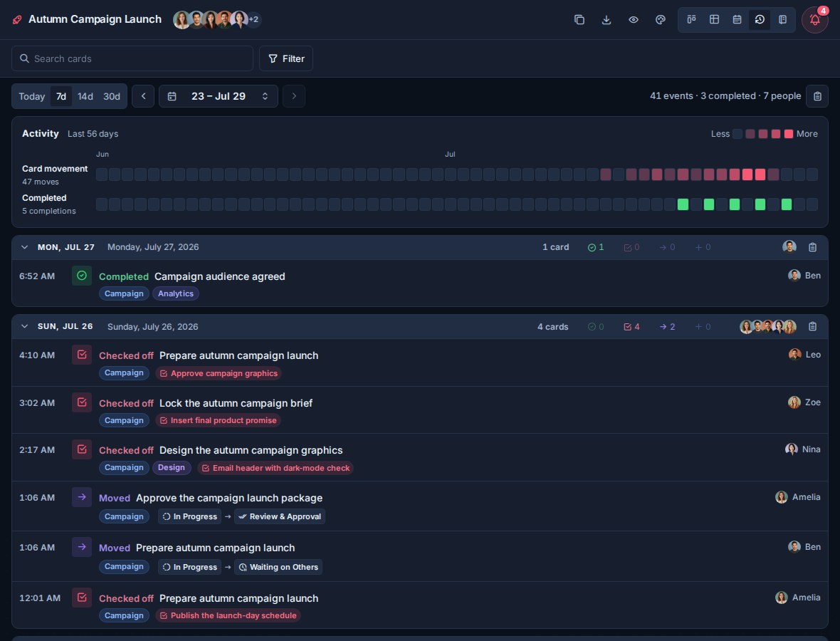Switch to the notebook view
The image size is (840, 641).
[782, 19]
